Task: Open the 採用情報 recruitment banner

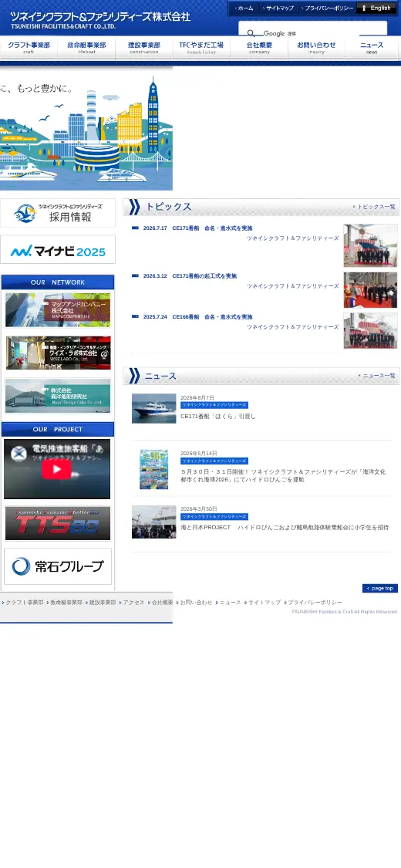Action: (x=58, y=213)
